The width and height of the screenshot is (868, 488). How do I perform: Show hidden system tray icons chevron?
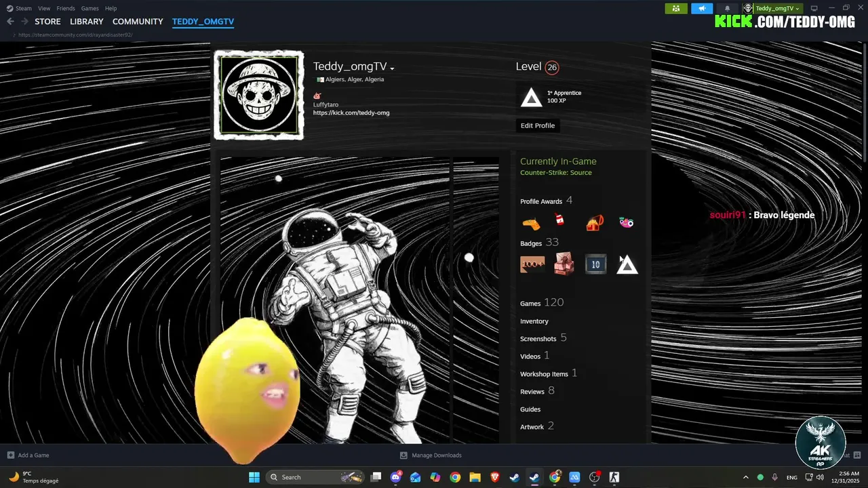746,477
